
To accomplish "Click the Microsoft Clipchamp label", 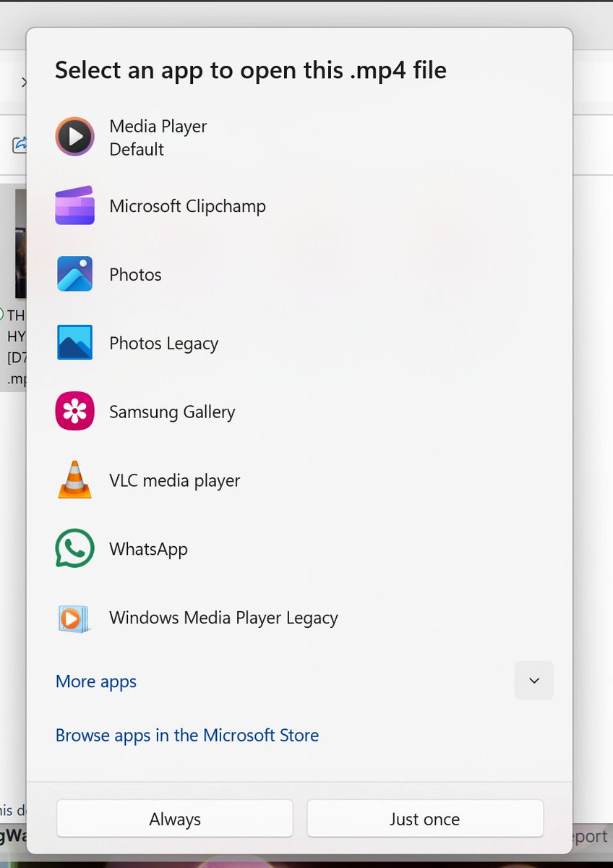I will 187,206.
